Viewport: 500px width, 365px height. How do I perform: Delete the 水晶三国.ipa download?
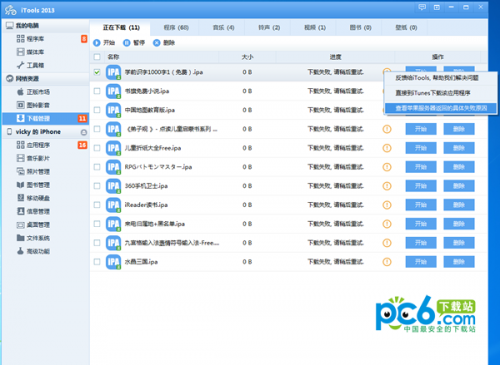click(459, 262)
